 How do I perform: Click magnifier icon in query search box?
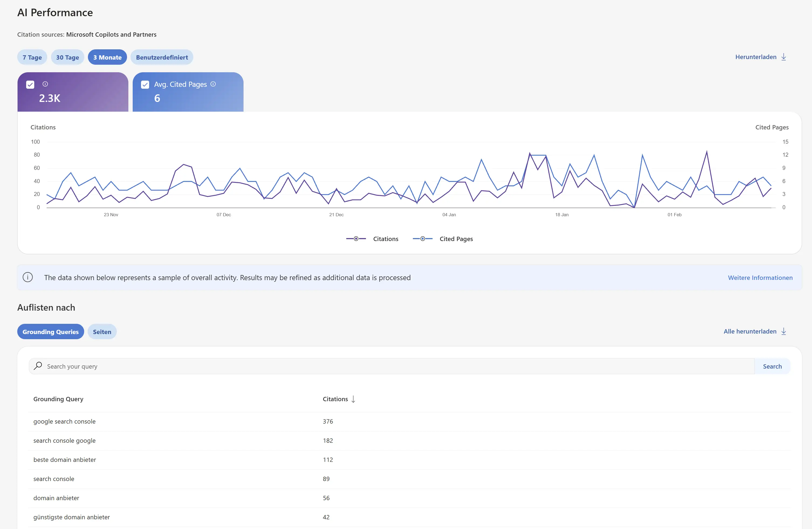pos(38,366)
